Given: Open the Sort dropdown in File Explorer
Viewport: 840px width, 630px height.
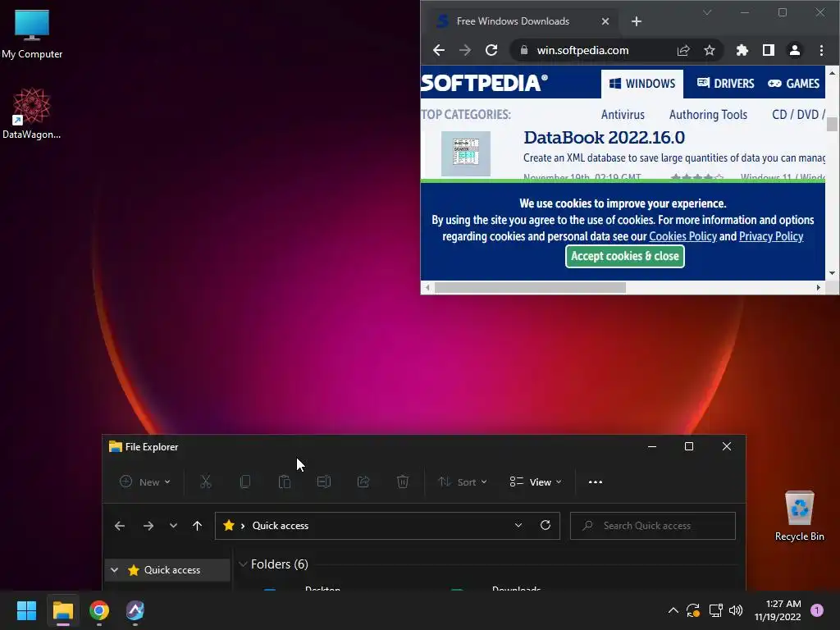Looking at the screenshot, I should (463, 482).
